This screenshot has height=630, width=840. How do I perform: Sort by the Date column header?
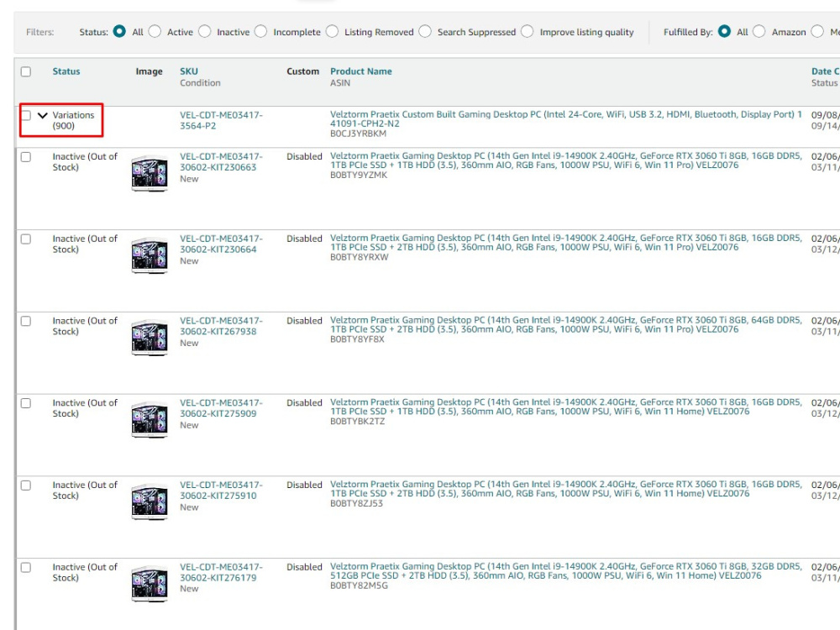point(825,71)
